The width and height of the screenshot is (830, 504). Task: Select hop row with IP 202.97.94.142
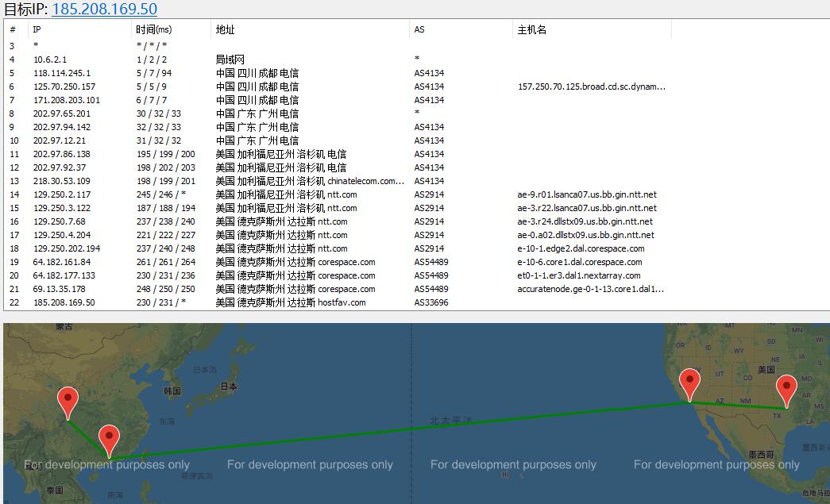click(416, 127)
